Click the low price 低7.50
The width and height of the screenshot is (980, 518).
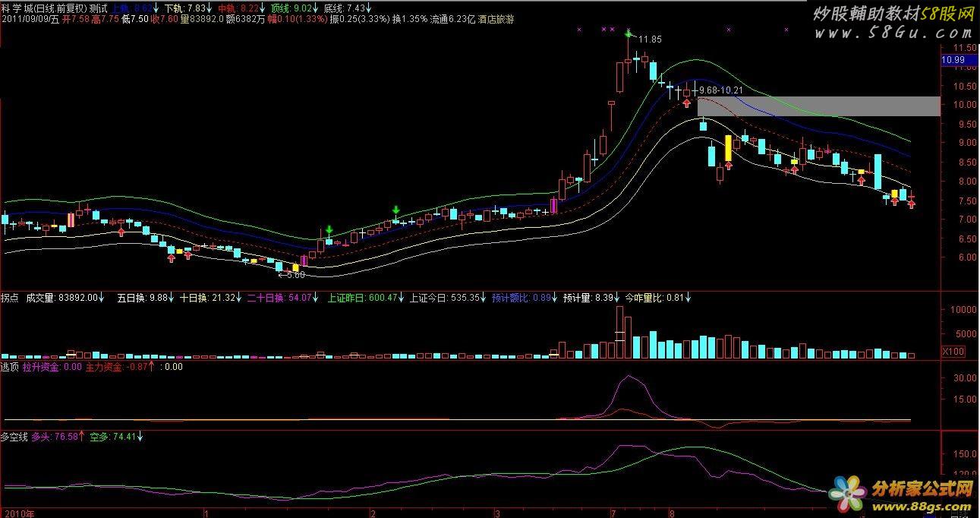point(135,19)
